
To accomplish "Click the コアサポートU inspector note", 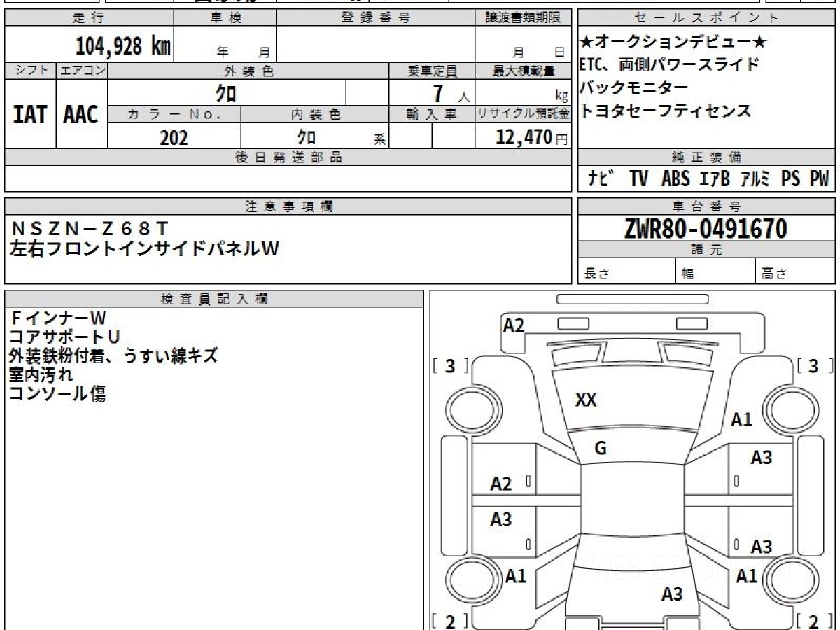I will point(64,337).
